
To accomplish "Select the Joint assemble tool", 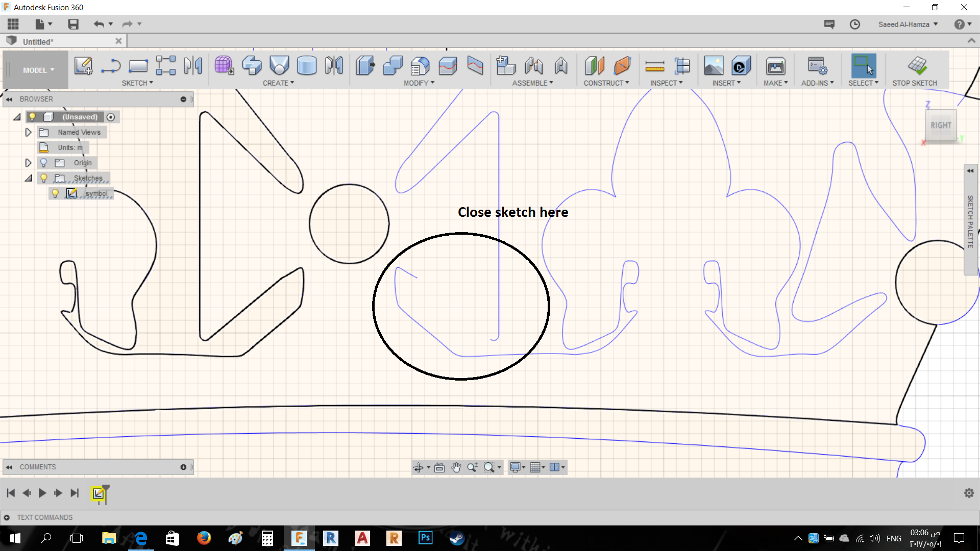I will (533, 66).
